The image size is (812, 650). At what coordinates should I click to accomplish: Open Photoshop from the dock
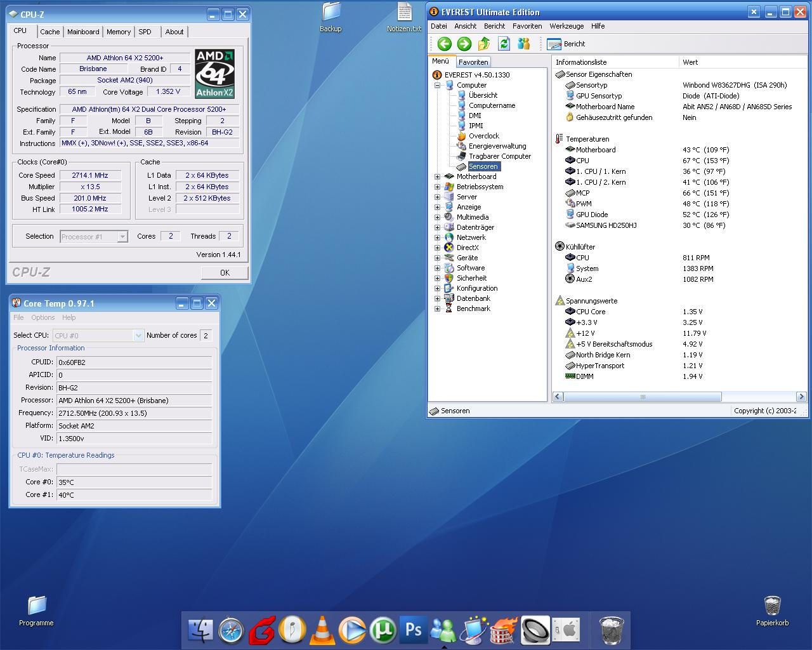click(413, 630)
